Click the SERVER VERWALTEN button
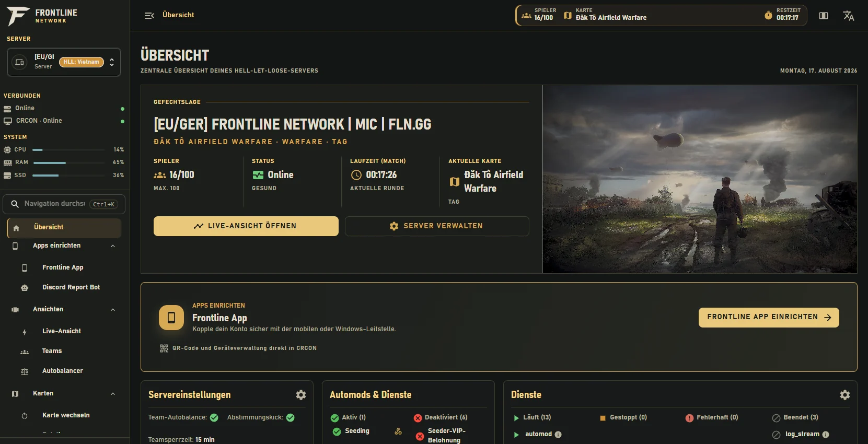This screenshot has width=868, height=444. pyautogui.click(x=437, y=226)
